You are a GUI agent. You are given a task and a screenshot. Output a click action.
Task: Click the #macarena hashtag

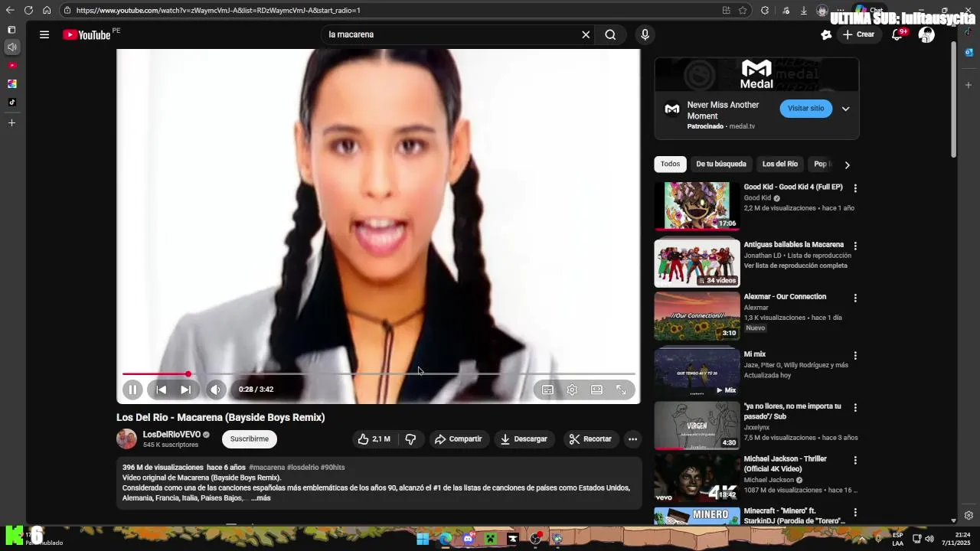266,468
